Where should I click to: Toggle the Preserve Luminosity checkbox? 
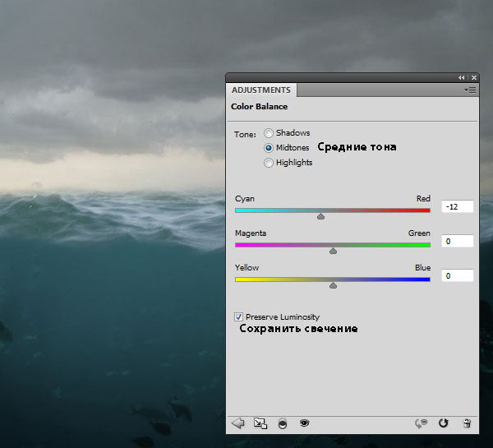(238, 316)
